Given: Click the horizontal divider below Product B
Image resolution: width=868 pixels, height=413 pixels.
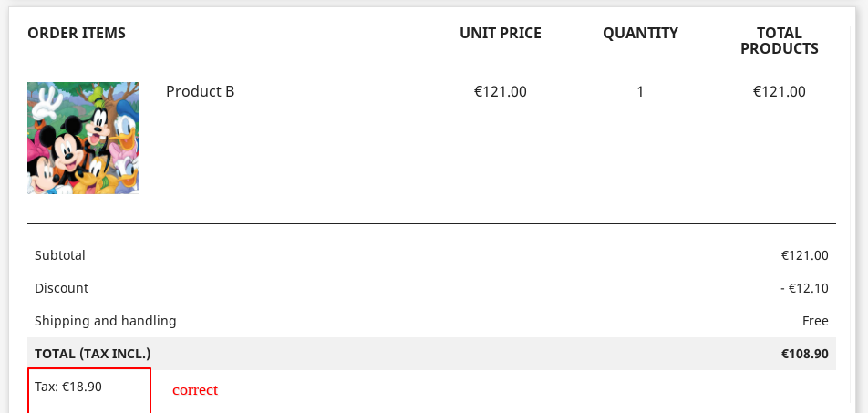Looking at the screenshot, I should [x=431, y=223].
